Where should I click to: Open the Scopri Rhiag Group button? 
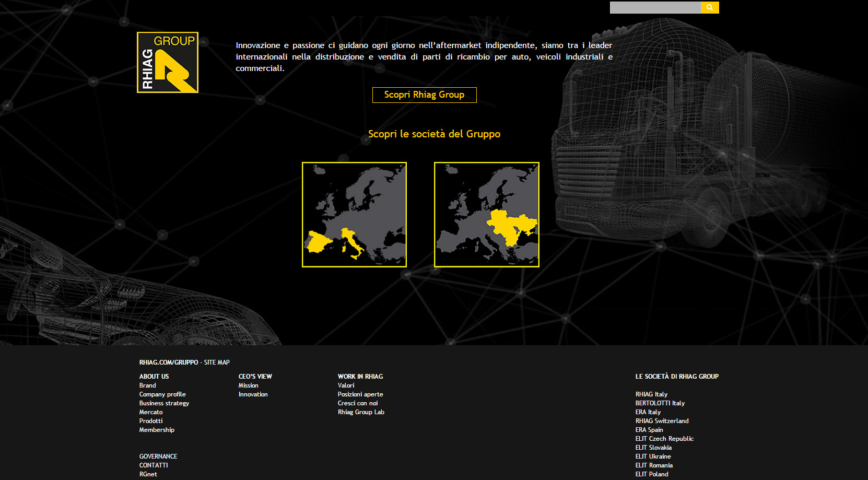425,95
